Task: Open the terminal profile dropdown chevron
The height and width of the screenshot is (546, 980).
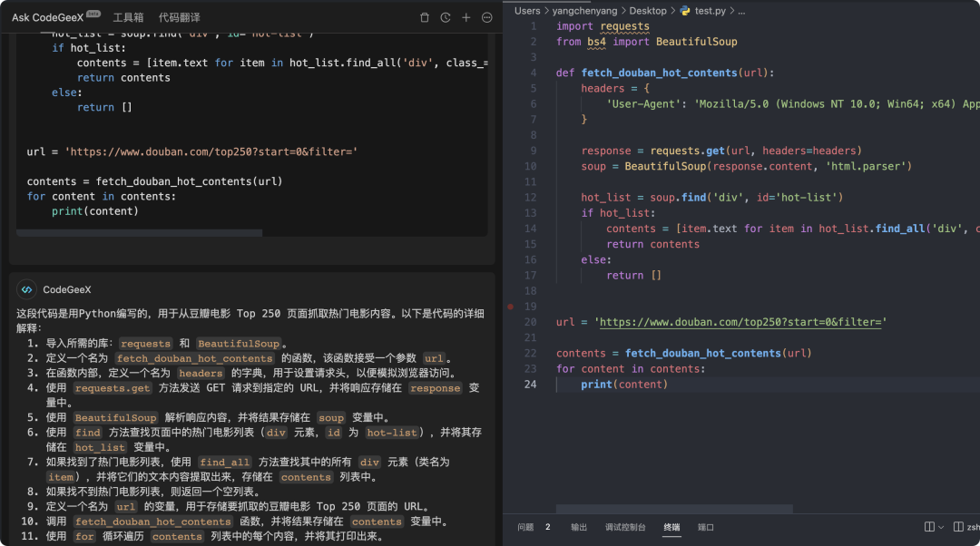Action: coord(941,527)
